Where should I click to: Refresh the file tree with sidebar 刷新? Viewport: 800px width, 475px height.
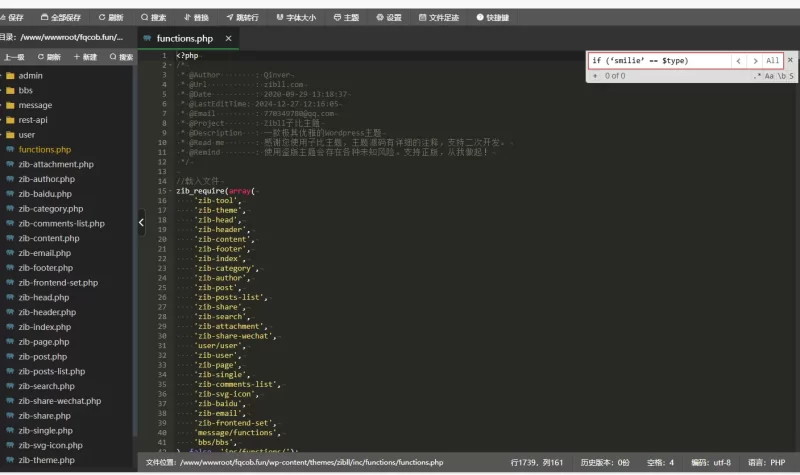(49, 57)
